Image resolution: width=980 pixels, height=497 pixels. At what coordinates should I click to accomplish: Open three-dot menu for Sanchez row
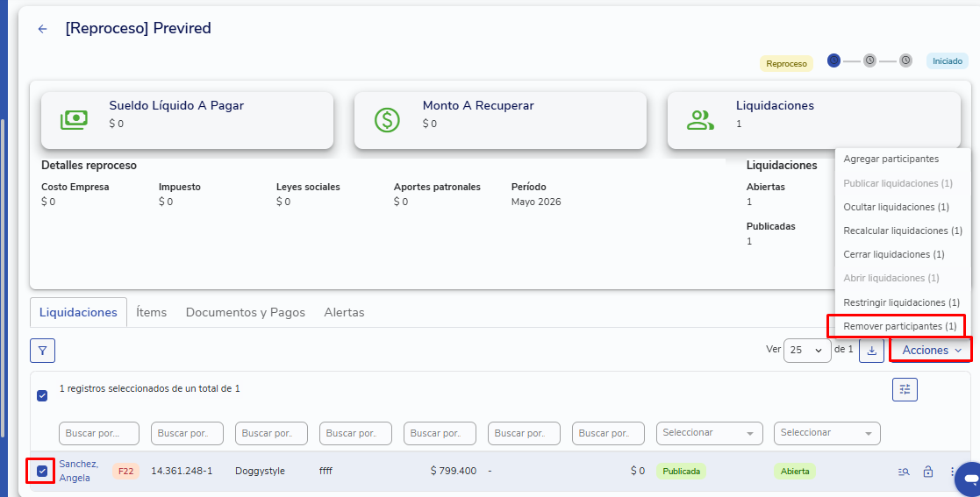click(x=953, y=472)
